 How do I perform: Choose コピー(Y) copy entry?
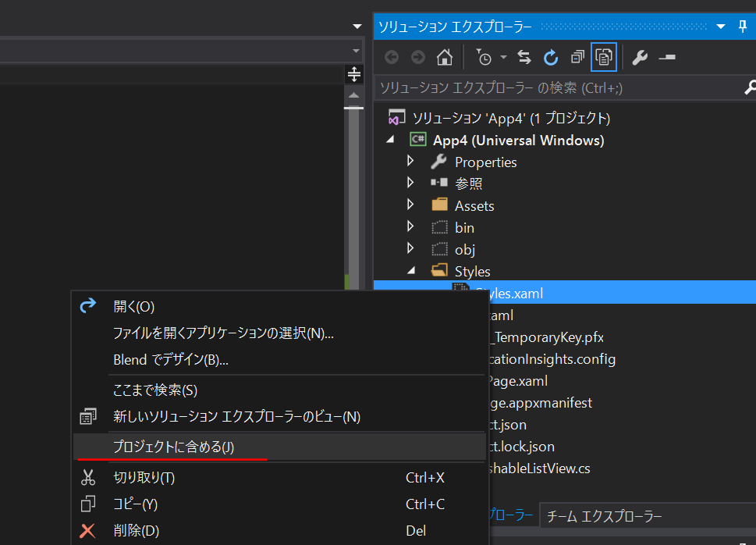pos(279,504)
